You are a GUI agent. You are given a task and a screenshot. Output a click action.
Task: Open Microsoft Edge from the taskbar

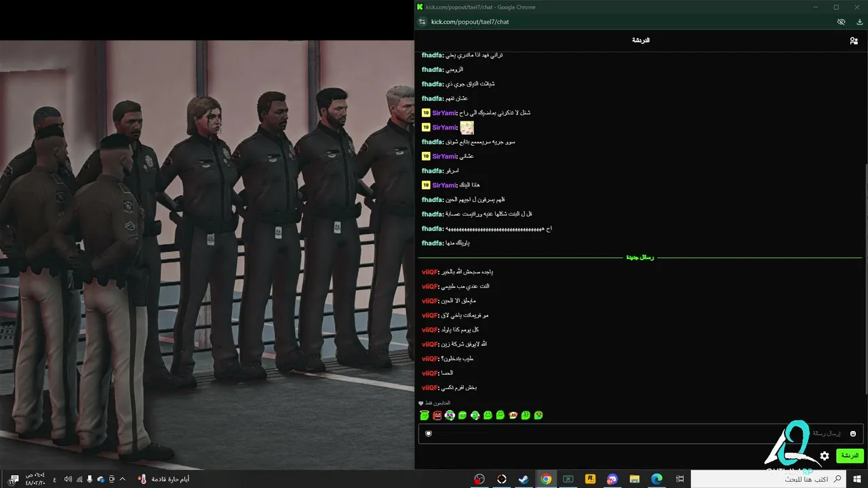coord(656,479)
